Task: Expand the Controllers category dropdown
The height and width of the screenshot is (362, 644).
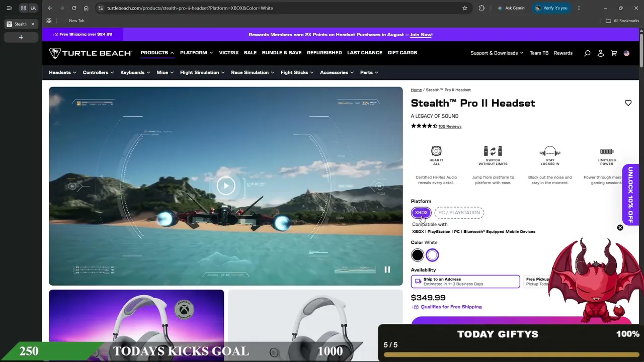Action: coord(98,72)
